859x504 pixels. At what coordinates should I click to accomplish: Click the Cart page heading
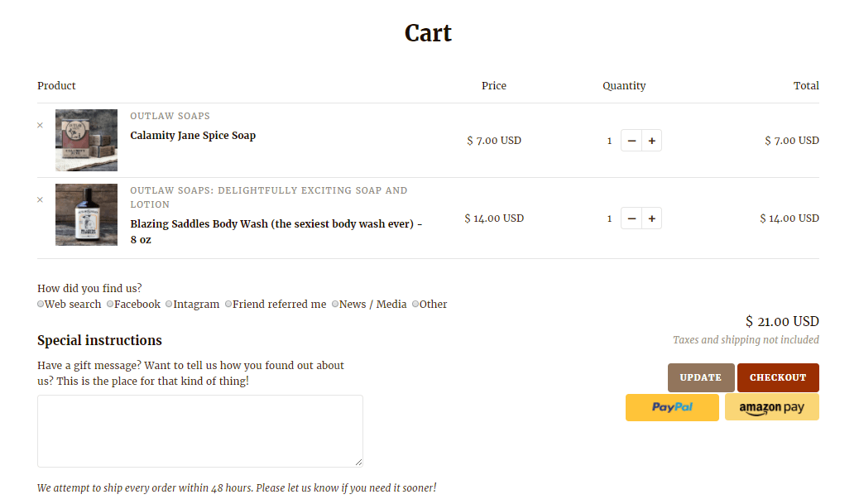click(x=428, y=33)
